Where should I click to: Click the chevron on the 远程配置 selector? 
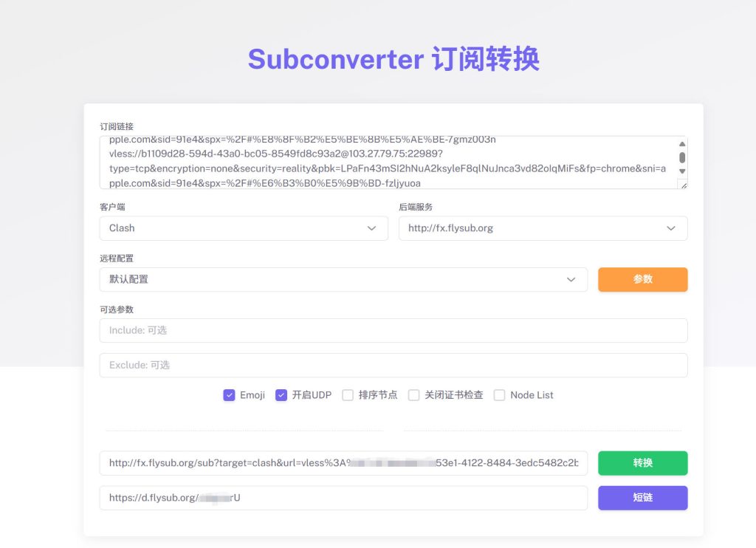click(x=571, y=279)
